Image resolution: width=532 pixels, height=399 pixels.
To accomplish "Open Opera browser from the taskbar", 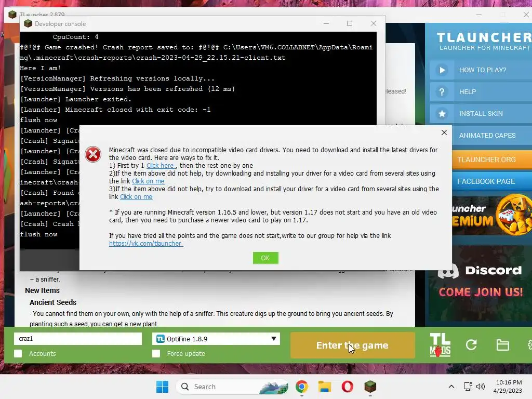I will pyautogui.click(x=347, y=387).
